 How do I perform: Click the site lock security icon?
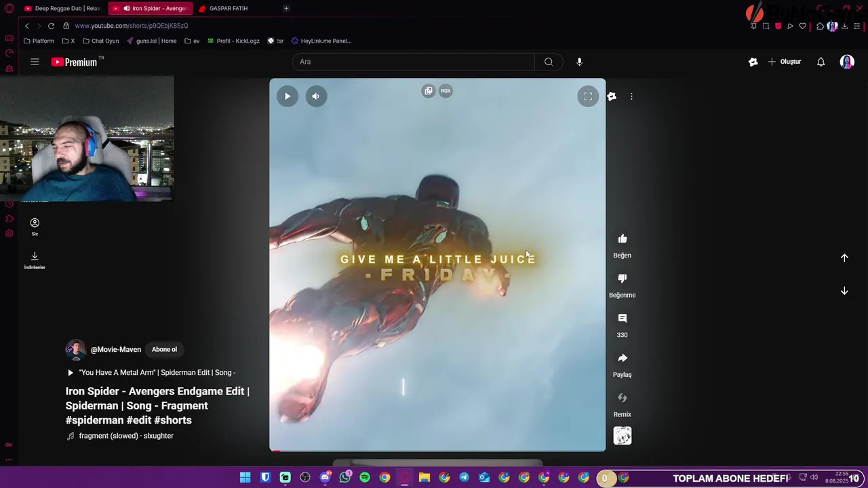[x=66, y=26]
